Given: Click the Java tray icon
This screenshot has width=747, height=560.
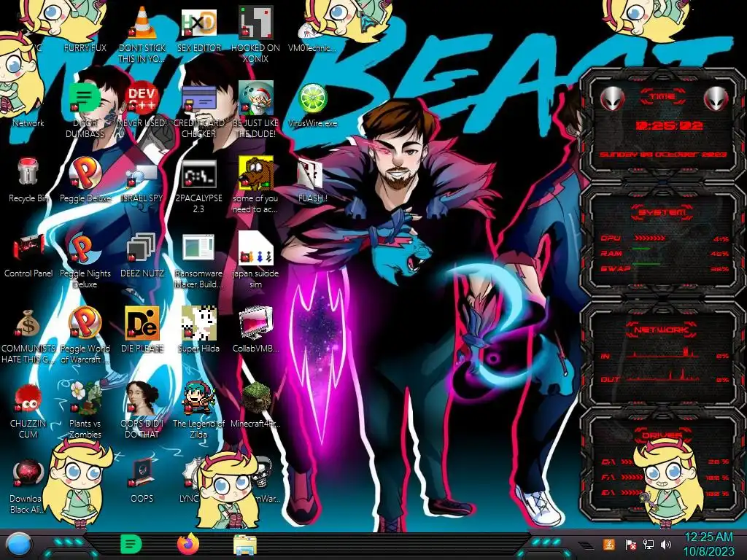Looking at the screenshot, I should pyautogui.click(x=609, y=544).
